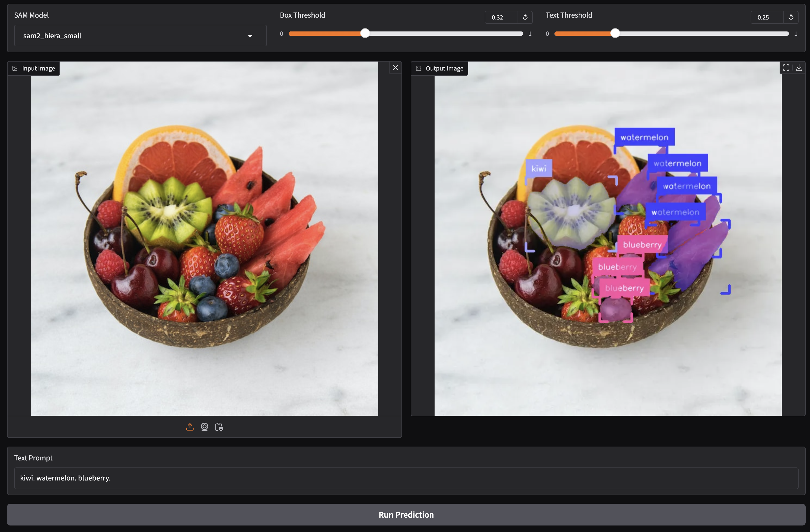Open the sam2_hiera_small model dropdown

click(x=140, y=35)
